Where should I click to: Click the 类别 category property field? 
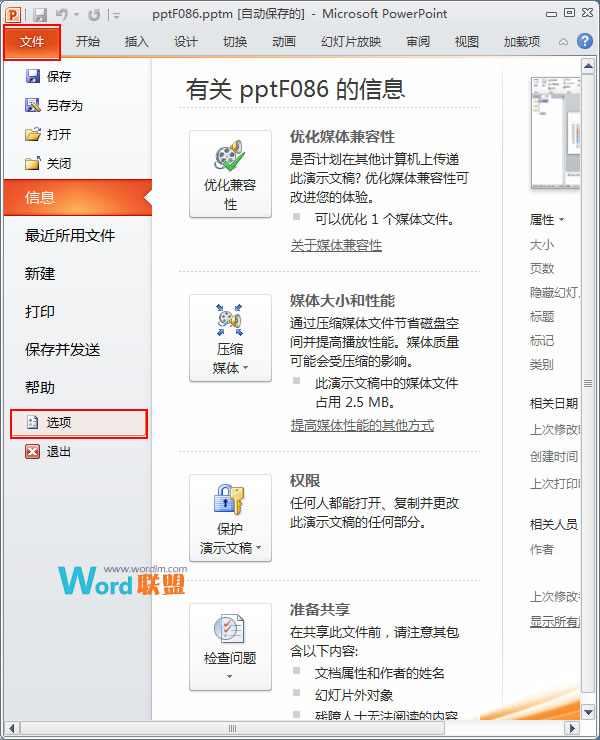click(542, 364)
